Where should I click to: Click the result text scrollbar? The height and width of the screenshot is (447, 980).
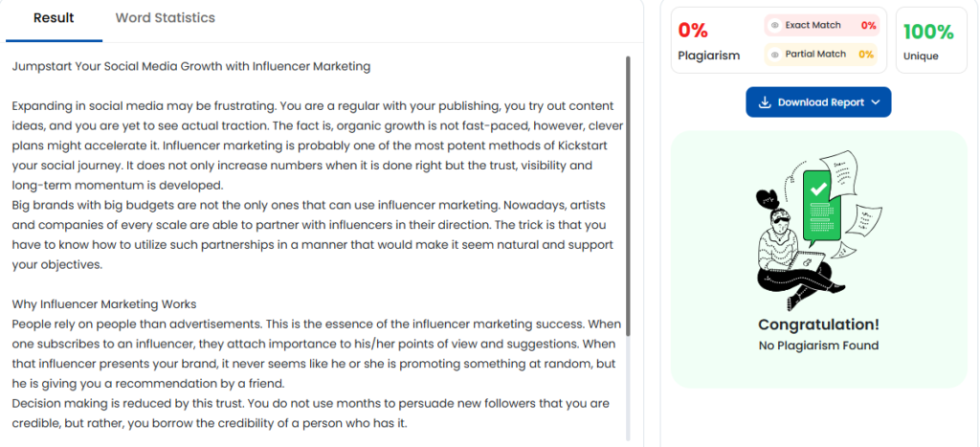[628, 191]
